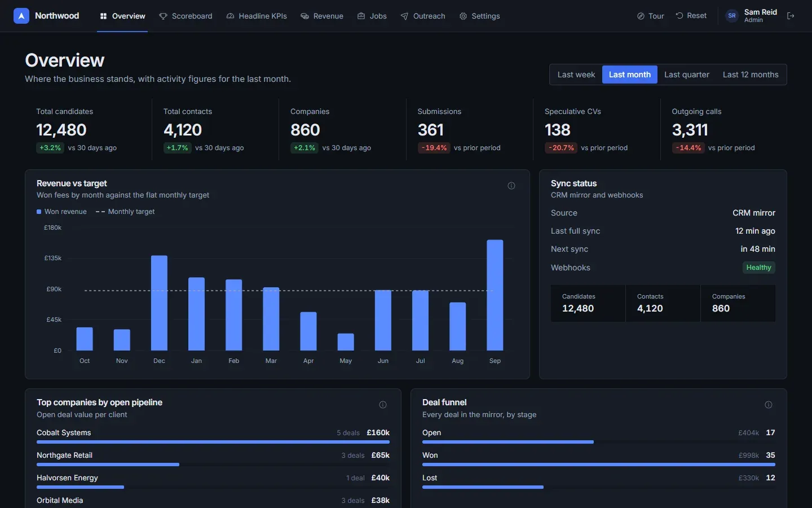Click the Settings gear icon
812x508 pixels.
pyautogui.click(x=463, y=16)
